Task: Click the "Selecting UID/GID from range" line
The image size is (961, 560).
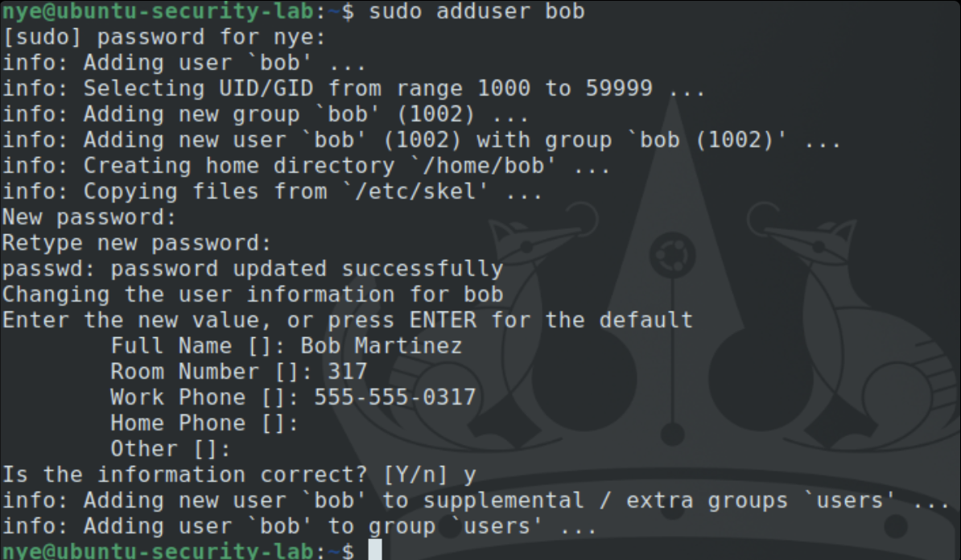Action: [354, 89]
